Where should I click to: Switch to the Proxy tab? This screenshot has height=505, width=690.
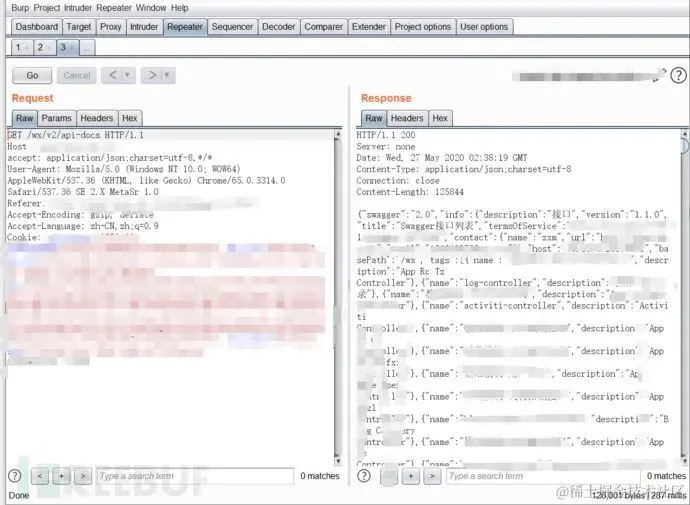110,27
